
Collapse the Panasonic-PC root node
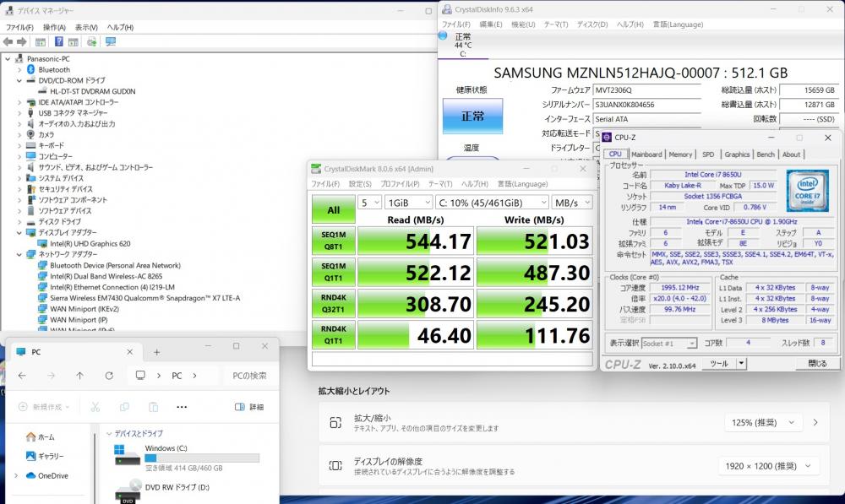tap(8, 59)
